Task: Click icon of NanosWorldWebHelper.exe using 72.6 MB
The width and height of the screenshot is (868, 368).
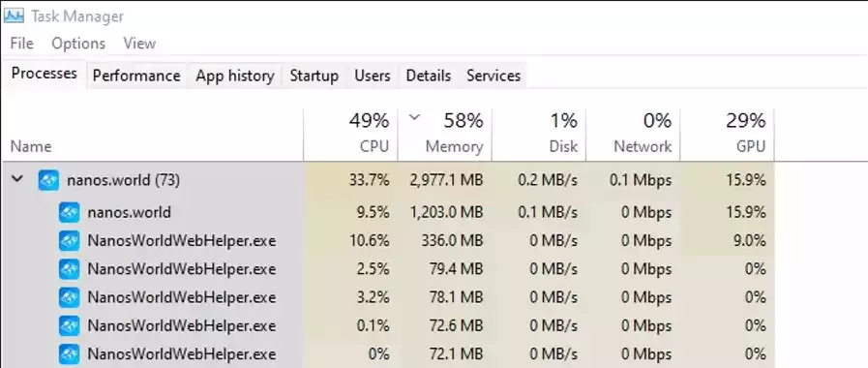Action: (x=70, y=326)
